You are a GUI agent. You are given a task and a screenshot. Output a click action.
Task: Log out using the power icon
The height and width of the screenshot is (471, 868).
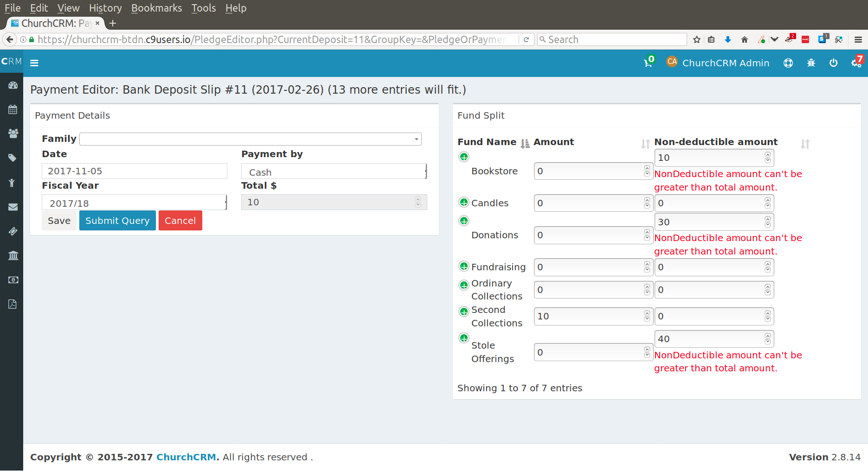834,63
